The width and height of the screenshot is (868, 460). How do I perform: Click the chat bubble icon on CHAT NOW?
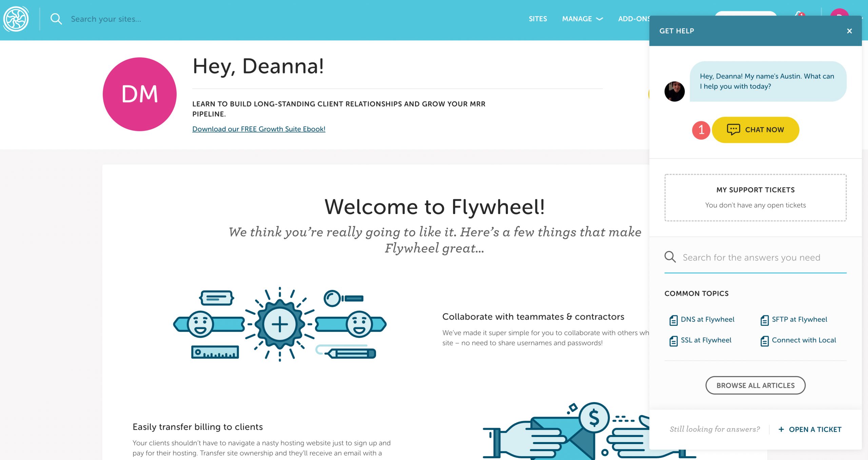tap(733, 130)
